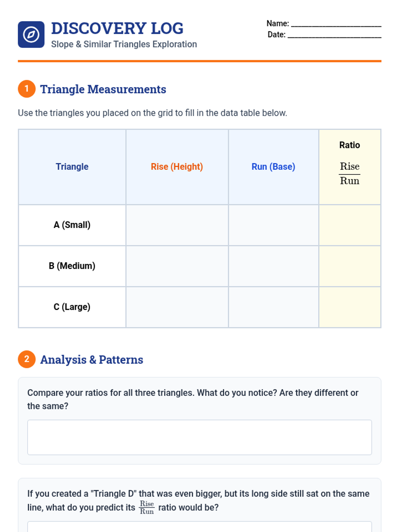This screenshot has height=532, width=399.
Task: Select Triangle A Run cell
Action: click(x=273, y=225)
